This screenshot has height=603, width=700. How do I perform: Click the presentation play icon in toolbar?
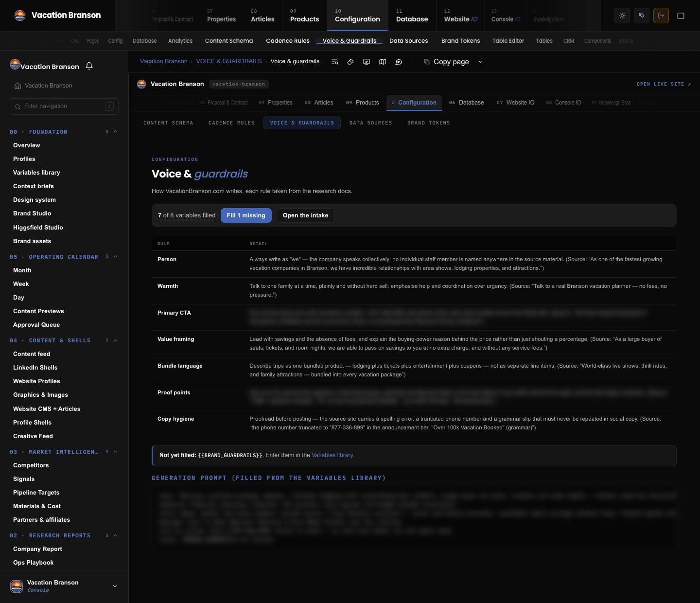[x=367, y=62]
